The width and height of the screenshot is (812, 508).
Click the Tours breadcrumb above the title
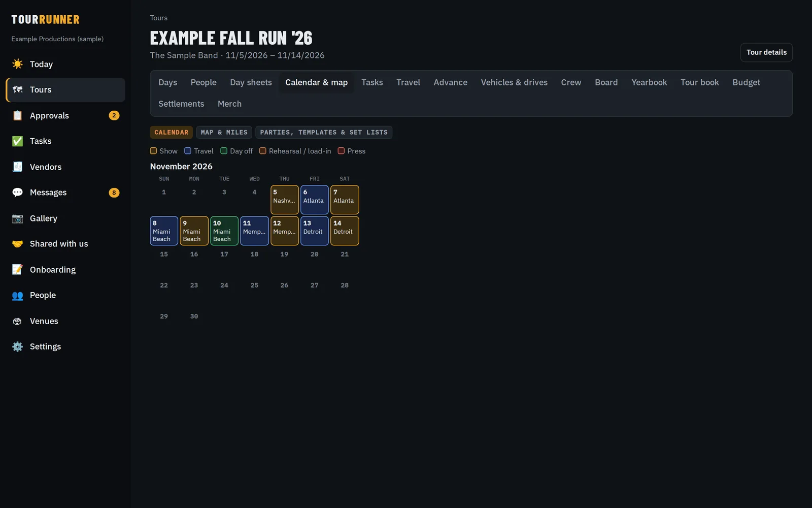(x=159, y=18)
